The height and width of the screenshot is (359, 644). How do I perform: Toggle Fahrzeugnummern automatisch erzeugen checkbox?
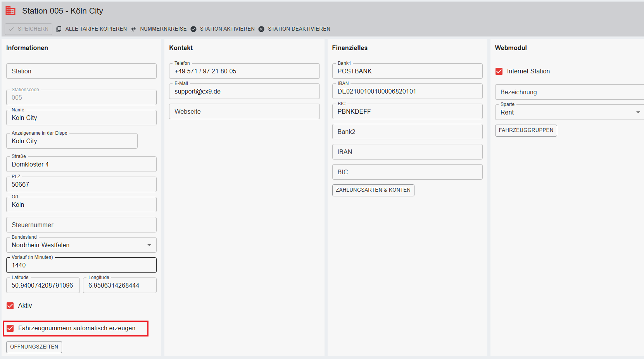click(10, 328)
